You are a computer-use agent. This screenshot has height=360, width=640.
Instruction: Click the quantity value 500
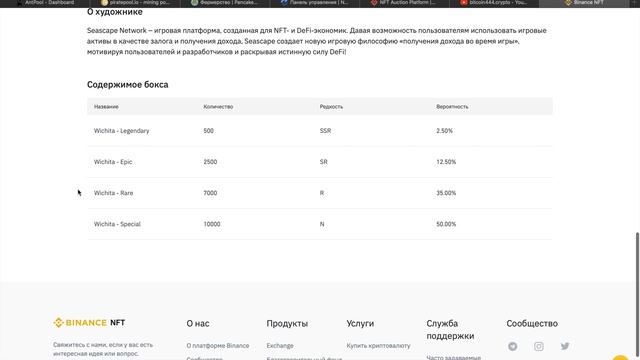[208, 131]
